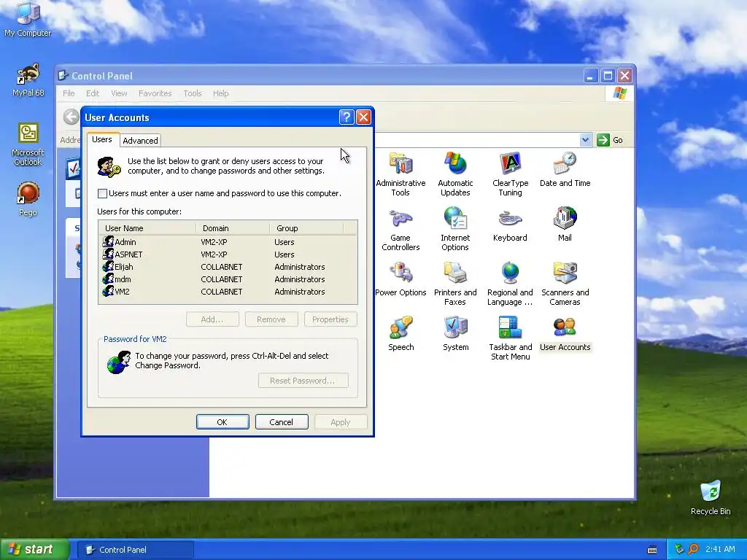Click Control Panel taskbar button
Viewport: 747px width, 560px height.
[x=136, y=550]
